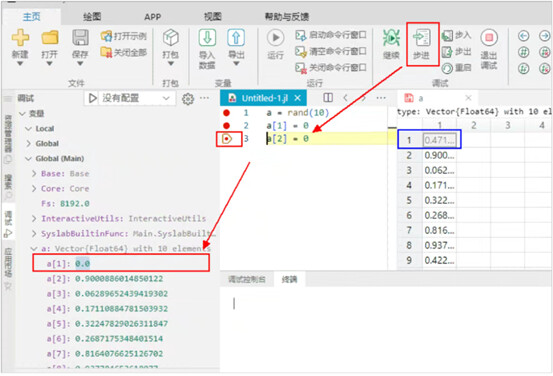
Task: Open the debug panel more options ellipsis
Action: pos(205,98)
